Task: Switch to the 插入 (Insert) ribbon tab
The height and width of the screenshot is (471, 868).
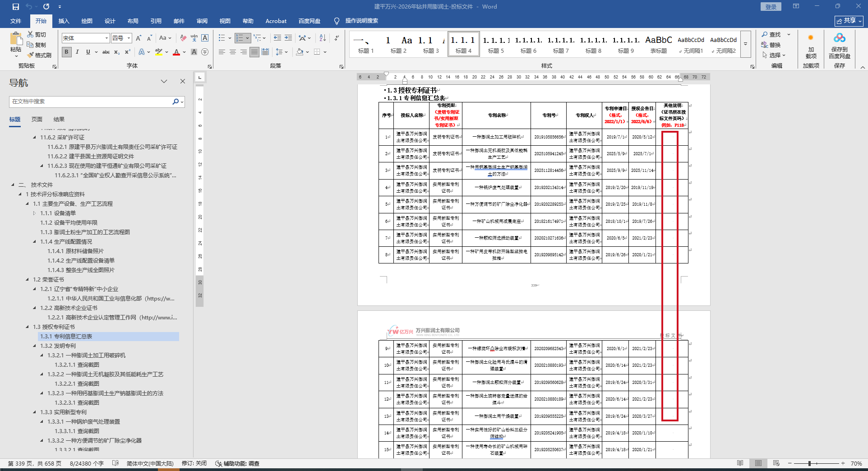Action: click(64, 21)
